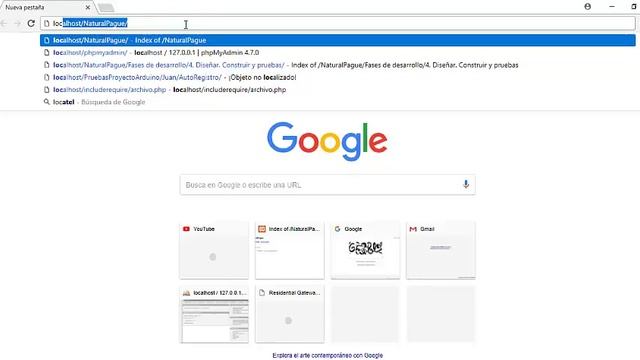640x360 pixels.
Task: Select the Nueva pestaña tab
Action: pos(47,7)
